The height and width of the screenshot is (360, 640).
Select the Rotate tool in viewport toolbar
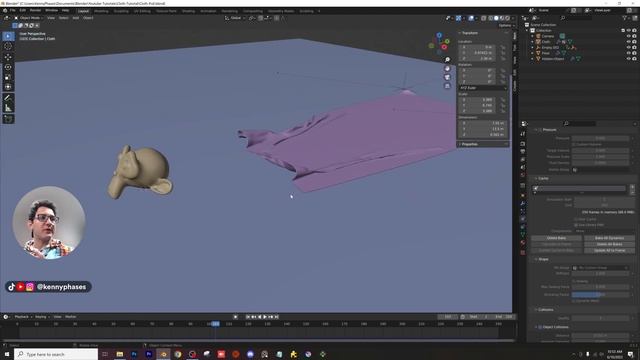pyautogui.click(x=8, y=67)
